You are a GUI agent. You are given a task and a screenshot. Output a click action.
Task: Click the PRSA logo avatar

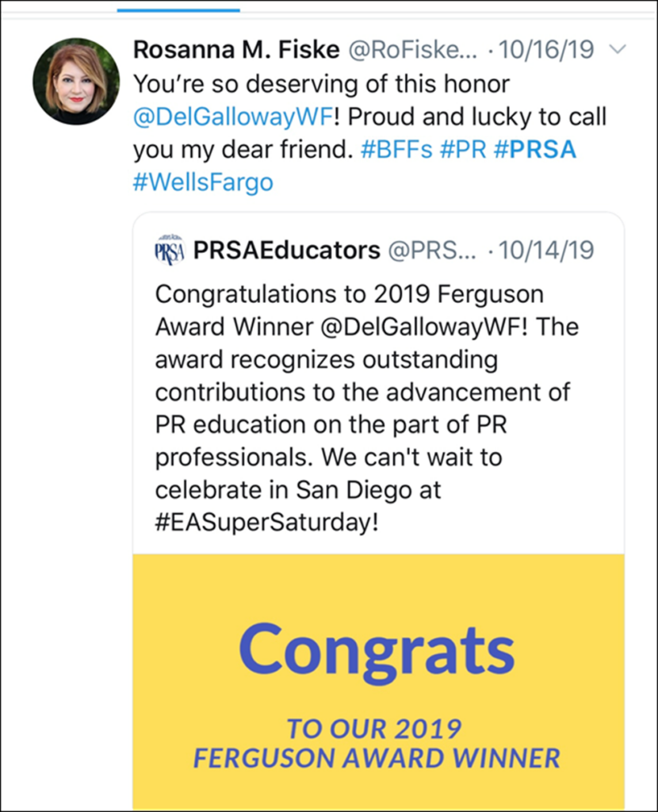pos(170,251)
